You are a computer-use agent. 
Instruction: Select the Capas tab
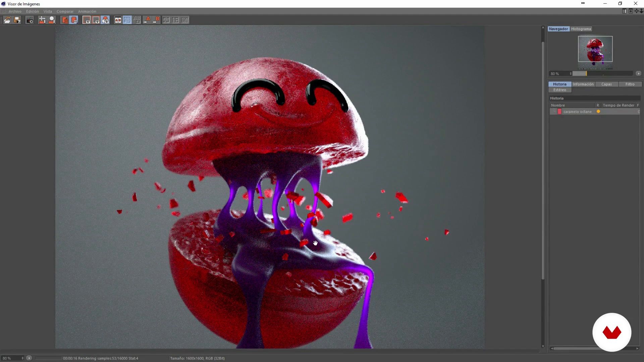606,84
